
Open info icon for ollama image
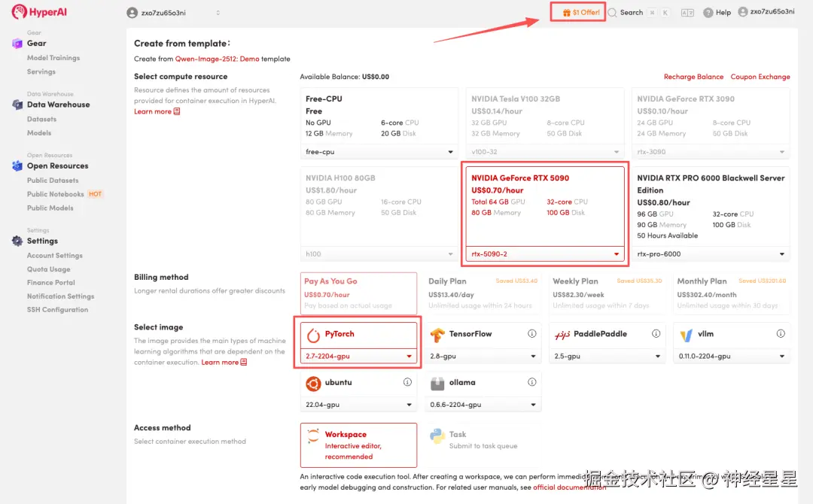coord(532,381)
